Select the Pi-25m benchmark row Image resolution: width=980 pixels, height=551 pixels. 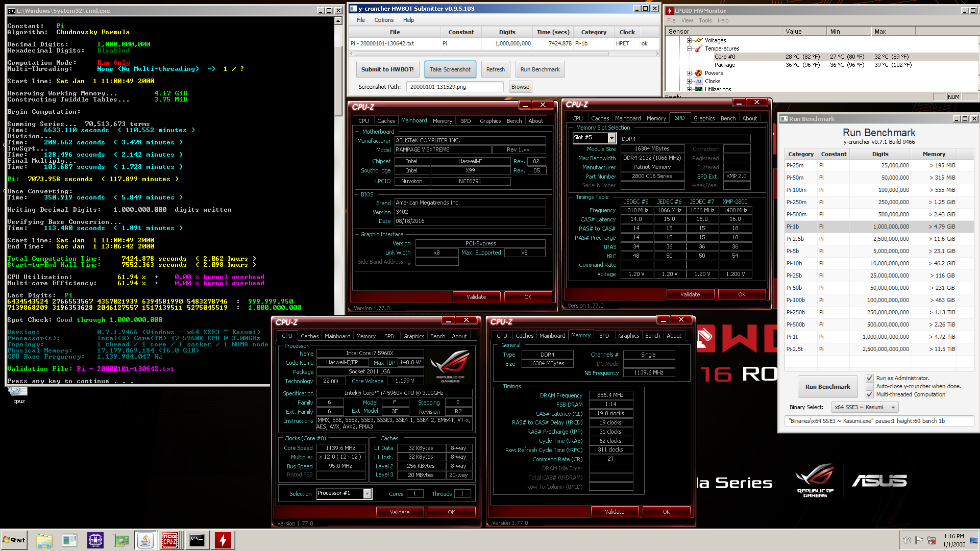(879, 165)
